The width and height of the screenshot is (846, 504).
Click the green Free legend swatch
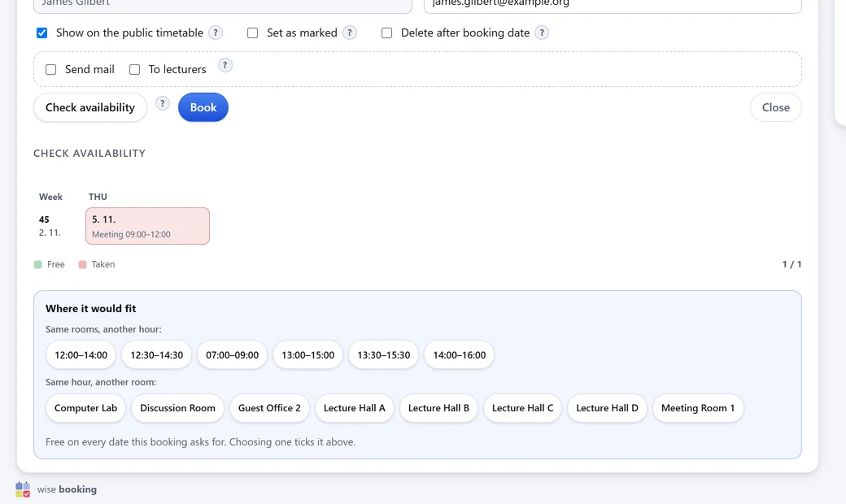coord(37,265)
